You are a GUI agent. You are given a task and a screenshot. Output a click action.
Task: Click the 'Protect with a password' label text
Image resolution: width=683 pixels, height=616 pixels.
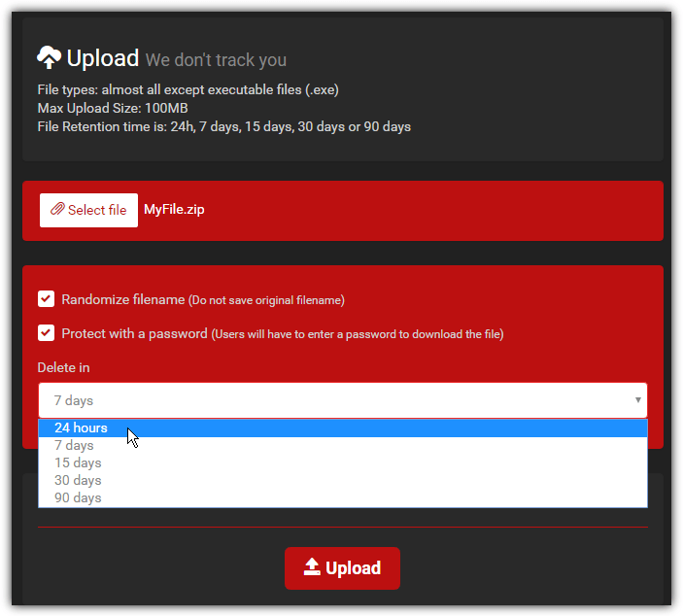pyautogui.click(x=135, y=333)
